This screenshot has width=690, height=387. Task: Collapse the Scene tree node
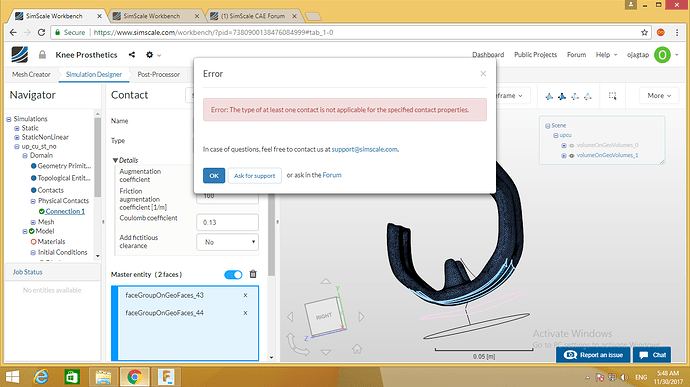tap(547, 126)
